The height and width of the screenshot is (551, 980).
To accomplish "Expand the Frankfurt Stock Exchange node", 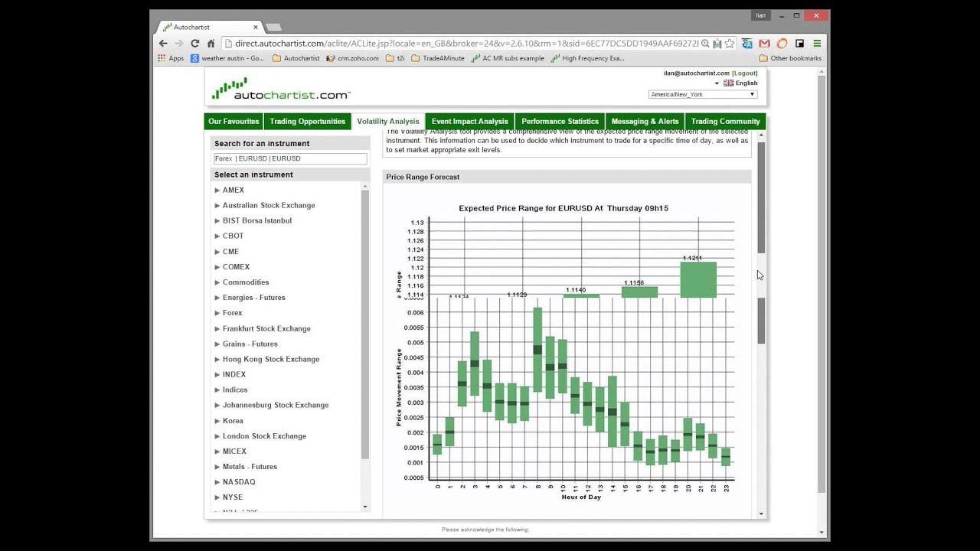I will pos(217,328).
